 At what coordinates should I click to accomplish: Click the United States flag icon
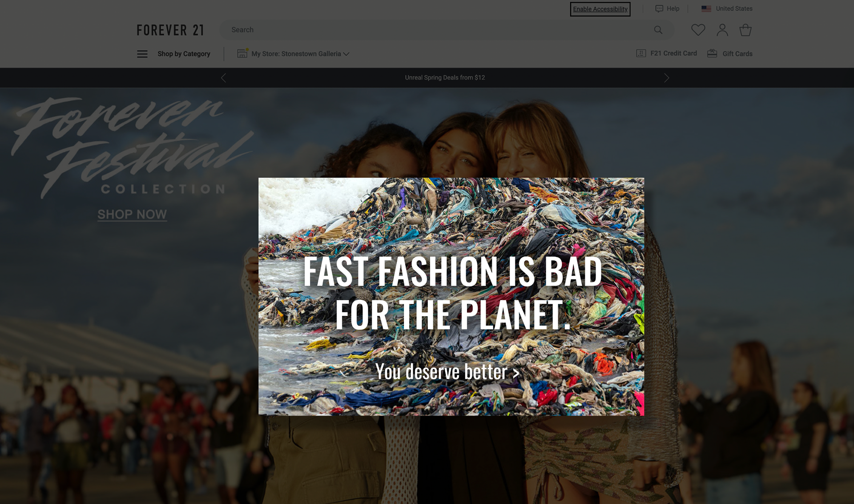(706, 8)
